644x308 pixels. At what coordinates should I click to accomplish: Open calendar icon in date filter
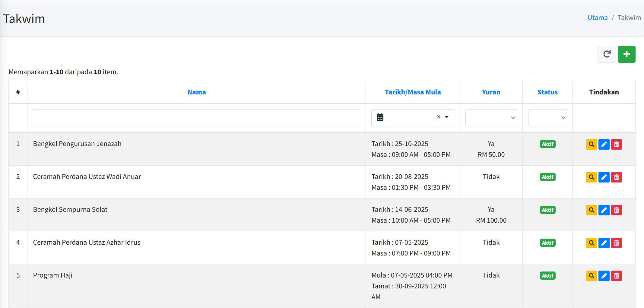click(x=380, y=117)
